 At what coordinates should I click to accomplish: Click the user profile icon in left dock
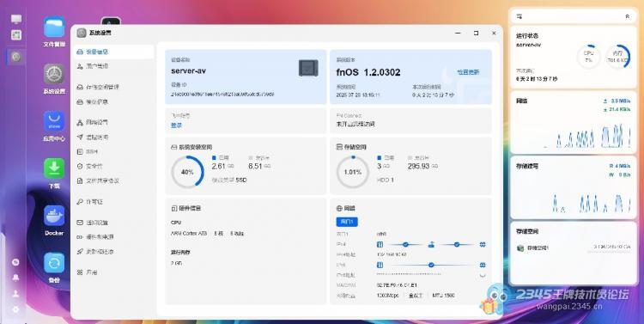(x=16, y=294)
